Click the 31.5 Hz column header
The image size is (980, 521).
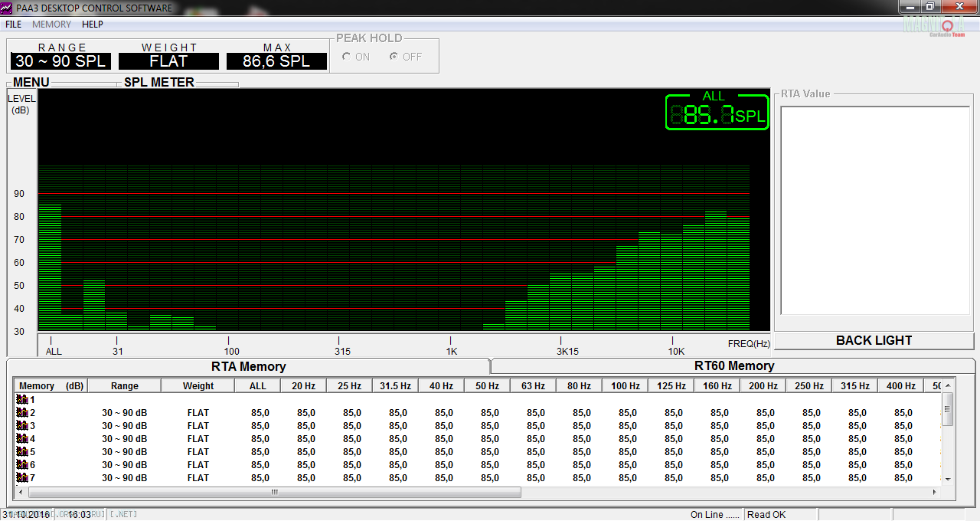[x=395, y=386]
